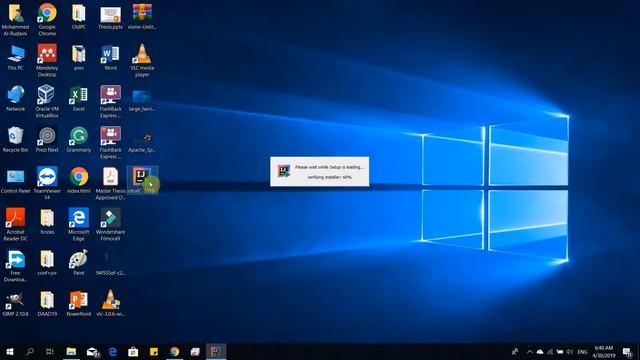Select the Acrobat Reader DC shortcut
The width and height of the screenshot is (640, 360).
pos(16,224)
